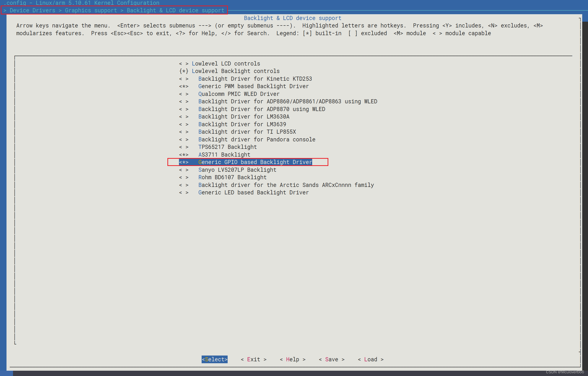Viewport: 588px width, 376px height.
Task: Toggle the Generic GPIO based Backlight Driver marker
Action: pyautogui.click(x=184, y=162)
